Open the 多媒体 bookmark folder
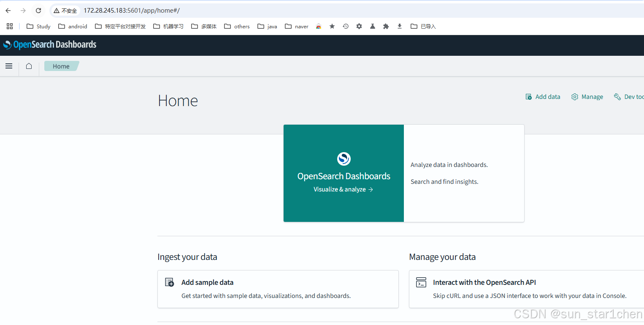The image size is (644, 325). pos(204,26)
